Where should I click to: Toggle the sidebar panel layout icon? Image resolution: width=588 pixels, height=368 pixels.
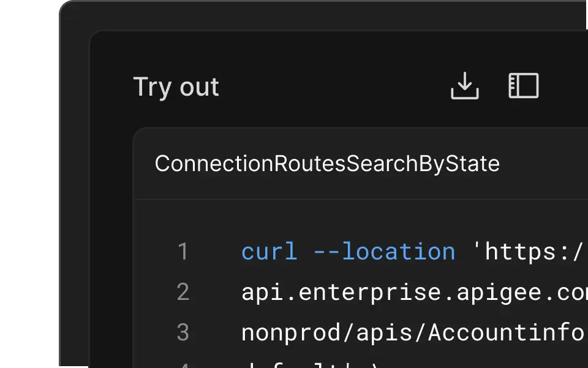click(x=524, y=86)
